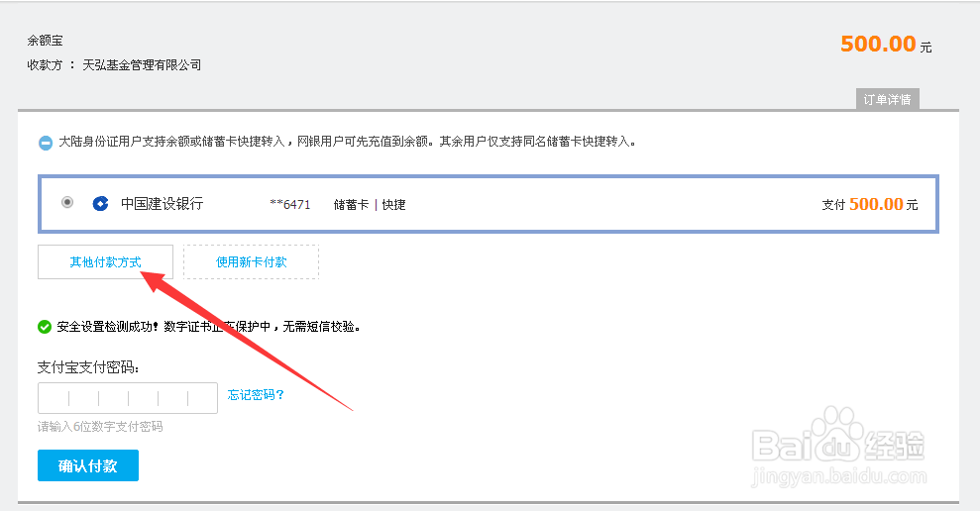
Task: Click the 中国建设银行 bank name
Action: (x=162, y=204)
